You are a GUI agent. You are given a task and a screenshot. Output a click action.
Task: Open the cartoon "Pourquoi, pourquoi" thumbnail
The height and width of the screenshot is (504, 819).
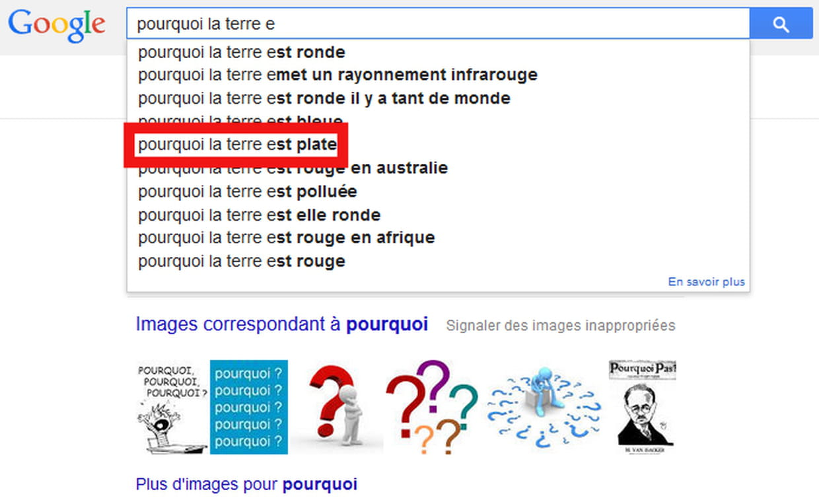(172, 407)
